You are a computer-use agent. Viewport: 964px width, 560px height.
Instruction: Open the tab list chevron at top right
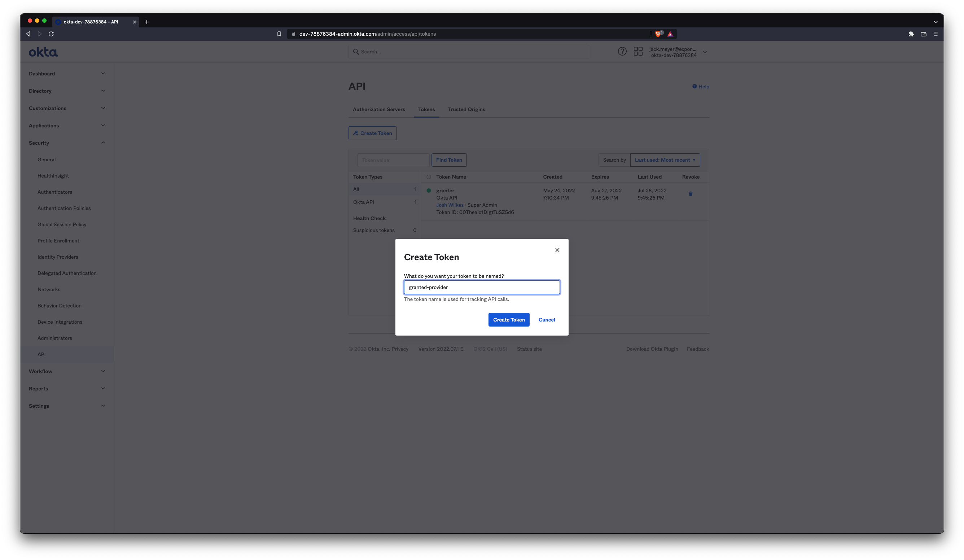tap(936, 22)
